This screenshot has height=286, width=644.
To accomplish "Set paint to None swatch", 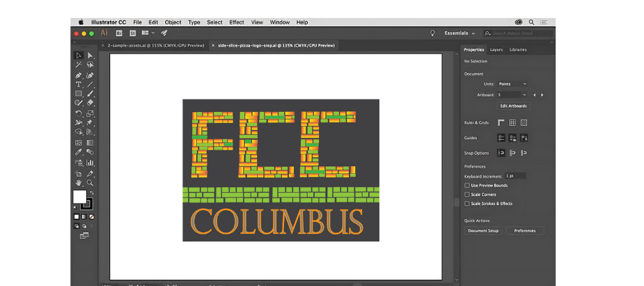I will [x=92, y=216].
